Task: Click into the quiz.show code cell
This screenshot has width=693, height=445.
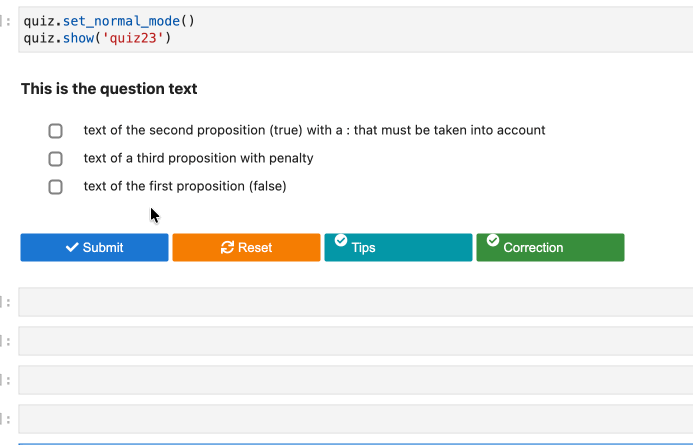Action: click(x=355, y=30)
